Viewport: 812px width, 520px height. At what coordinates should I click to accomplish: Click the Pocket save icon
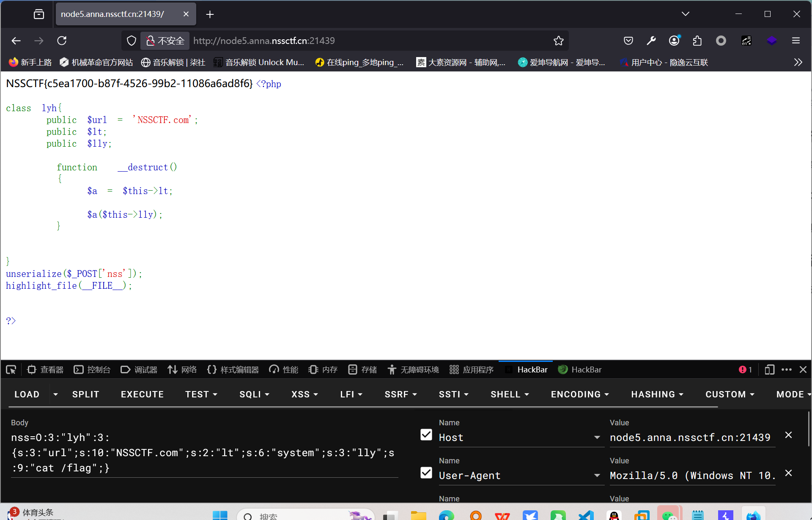pos(628,41)
